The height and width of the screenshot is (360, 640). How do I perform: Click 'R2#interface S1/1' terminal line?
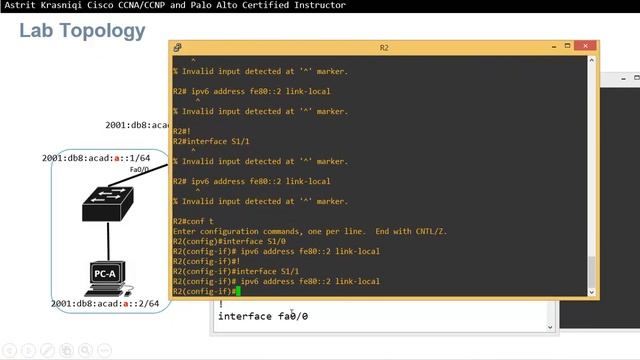(x=211, y=141)
